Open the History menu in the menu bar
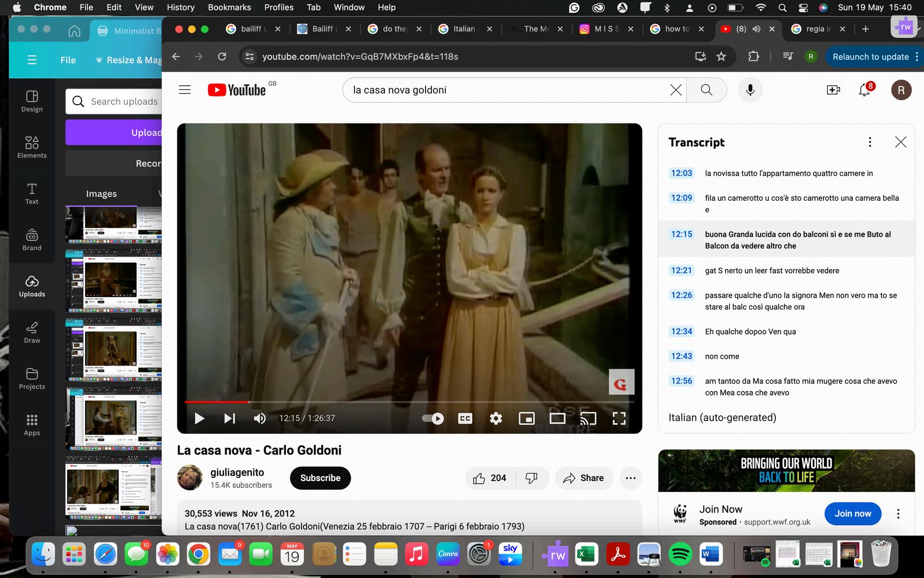This screenshot has height=578, width=924. (180, 7)
